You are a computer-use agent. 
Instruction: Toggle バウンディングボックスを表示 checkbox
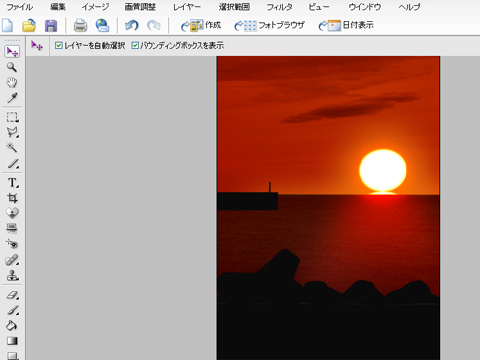click(135, 45)
